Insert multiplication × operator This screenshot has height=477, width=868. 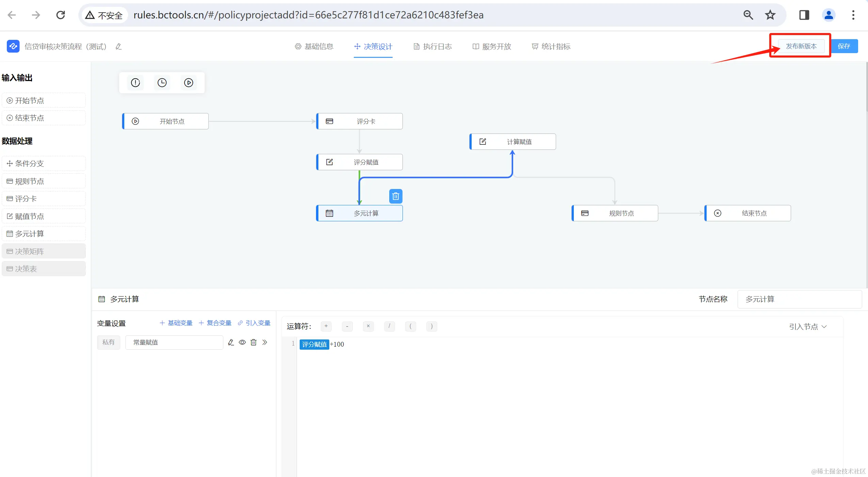pyautogui.click(x=368, y=326)
